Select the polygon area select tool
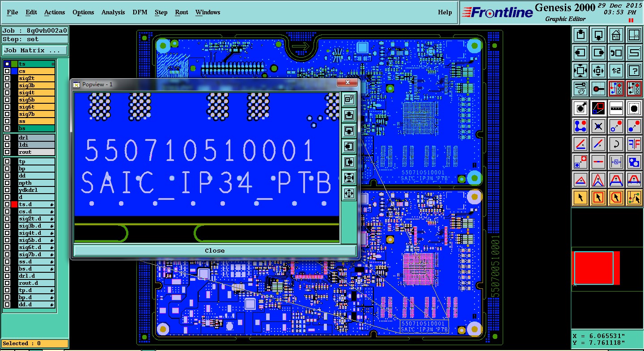 [616, 197]
